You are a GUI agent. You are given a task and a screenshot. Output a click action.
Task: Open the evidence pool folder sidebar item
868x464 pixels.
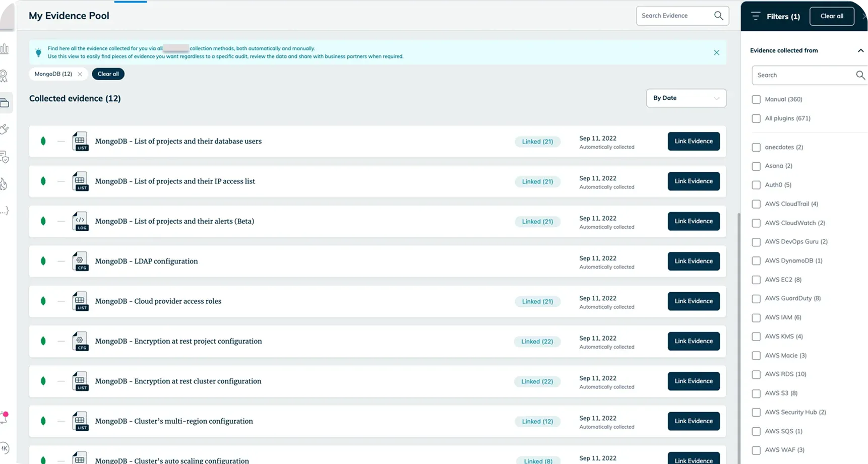pyautogui.click(x=5, y=103)
